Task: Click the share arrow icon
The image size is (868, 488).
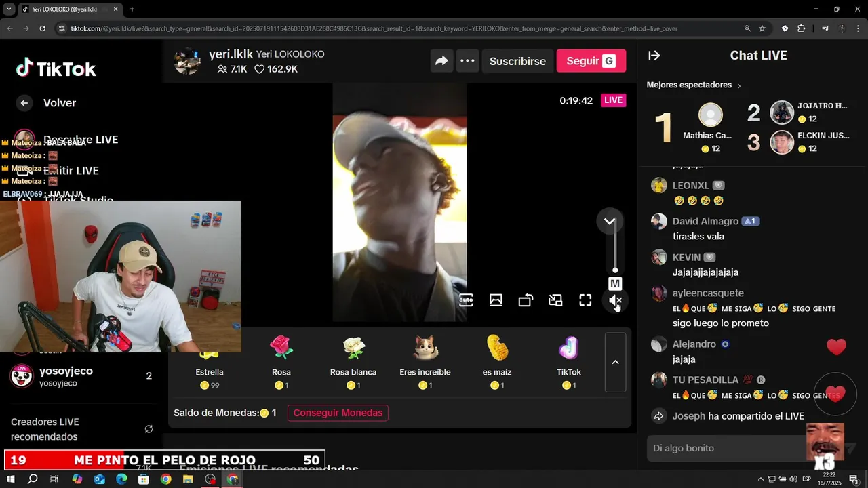Action: [441, 61]
